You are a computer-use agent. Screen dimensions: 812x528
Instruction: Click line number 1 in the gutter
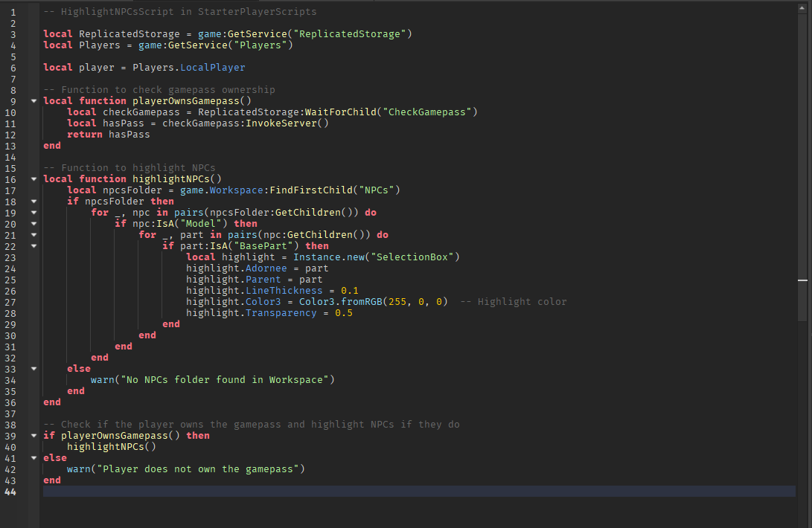[x=13, y=11]
